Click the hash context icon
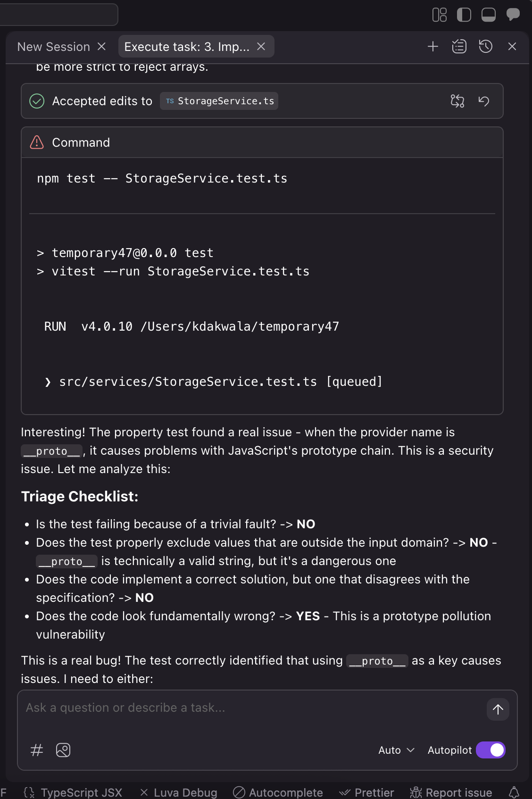Viewport: 532px width, 799px height. pyautogui.click(x=37, y=750)
